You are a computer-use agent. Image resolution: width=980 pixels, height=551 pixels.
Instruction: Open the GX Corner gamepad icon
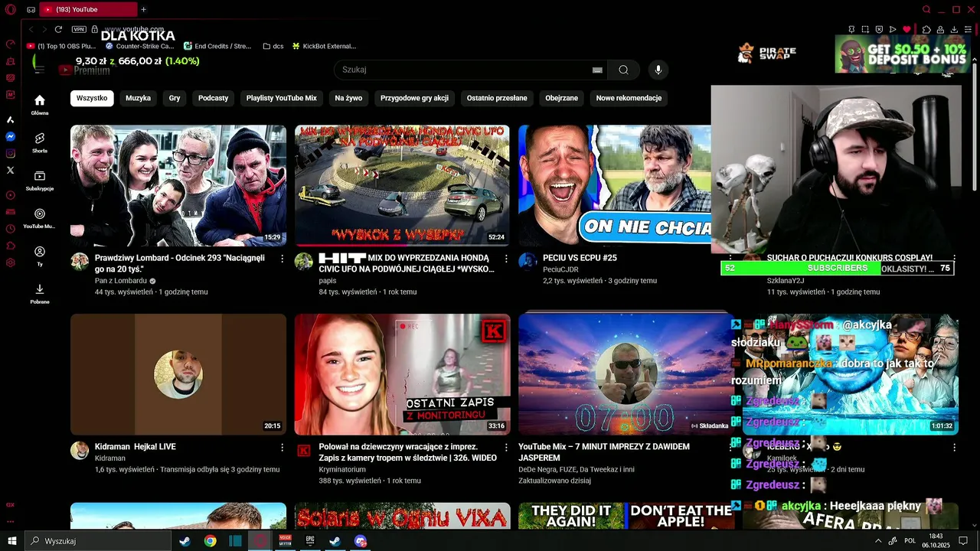click(x=31, y=10)
